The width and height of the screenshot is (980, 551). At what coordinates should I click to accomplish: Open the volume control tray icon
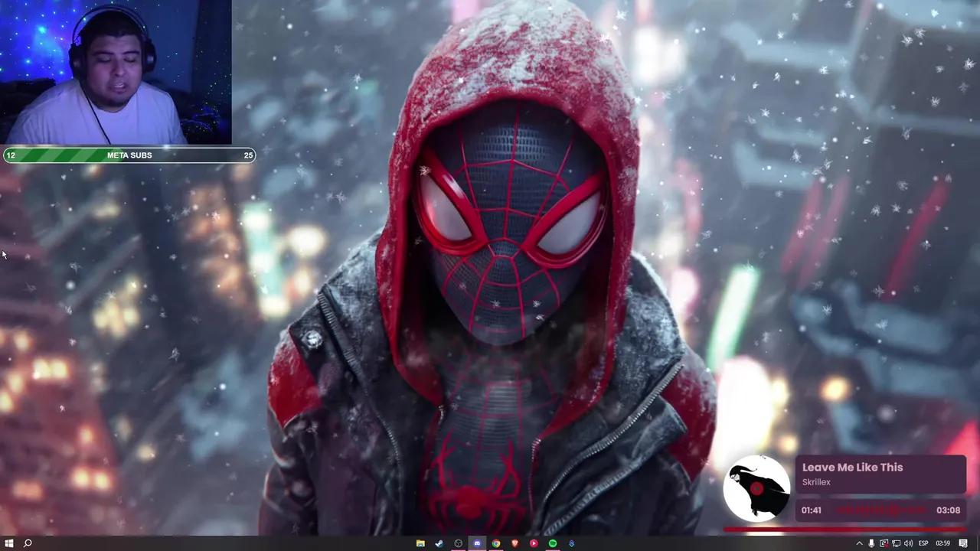[x=908, y=543]
